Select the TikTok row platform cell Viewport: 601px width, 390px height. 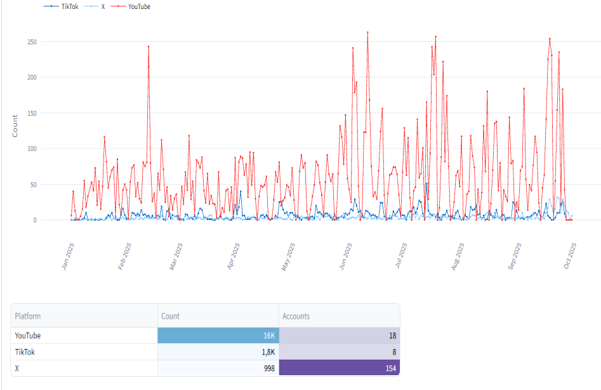pos(84,352)
